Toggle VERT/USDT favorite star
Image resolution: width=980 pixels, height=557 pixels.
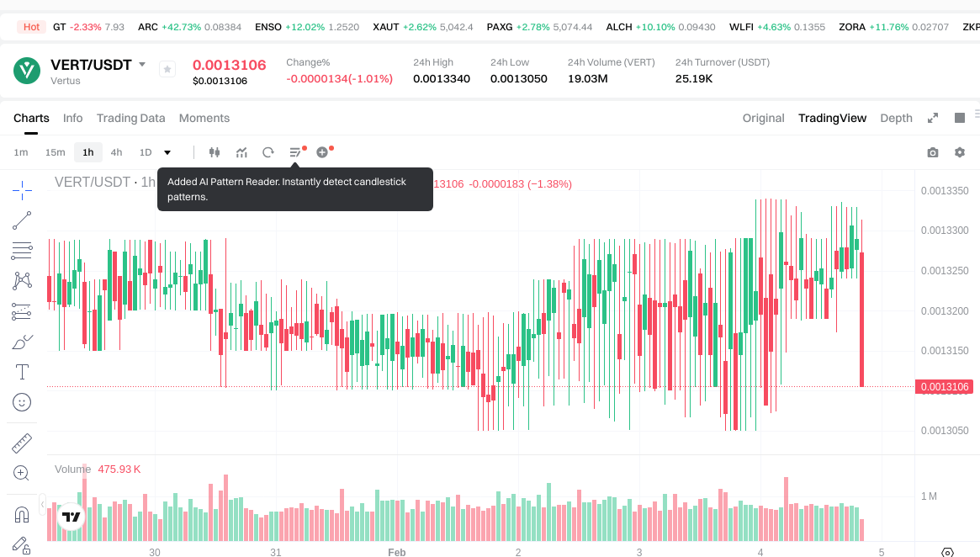pyautogui.click(x=167, y=69)
